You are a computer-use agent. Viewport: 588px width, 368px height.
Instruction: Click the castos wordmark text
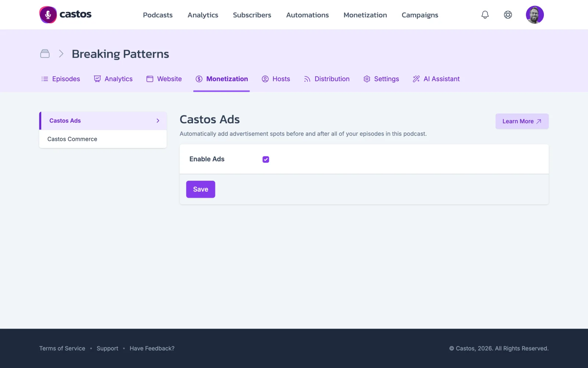[76, 14]
